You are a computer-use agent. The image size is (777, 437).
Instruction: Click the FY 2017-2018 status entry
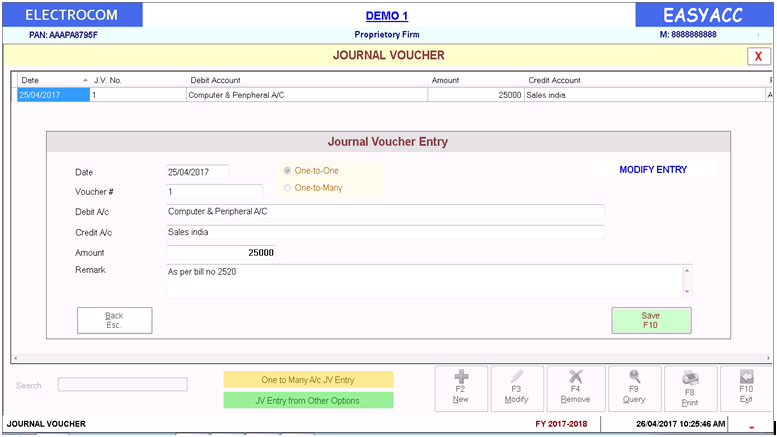561,424
